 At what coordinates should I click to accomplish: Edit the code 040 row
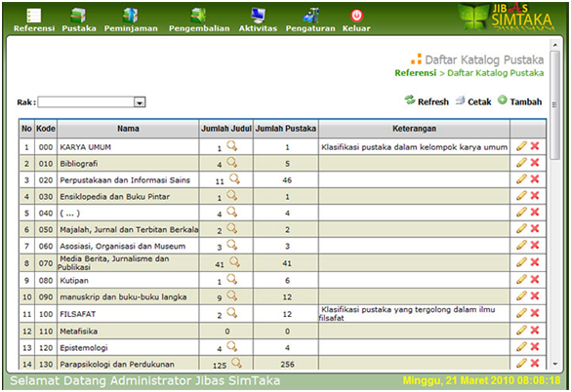click(x=521, y=212)
